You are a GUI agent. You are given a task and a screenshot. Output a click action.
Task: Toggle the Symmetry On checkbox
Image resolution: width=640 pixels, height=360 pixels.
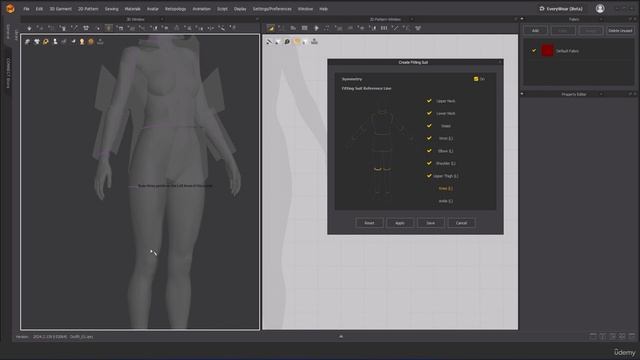pos(476,79)
